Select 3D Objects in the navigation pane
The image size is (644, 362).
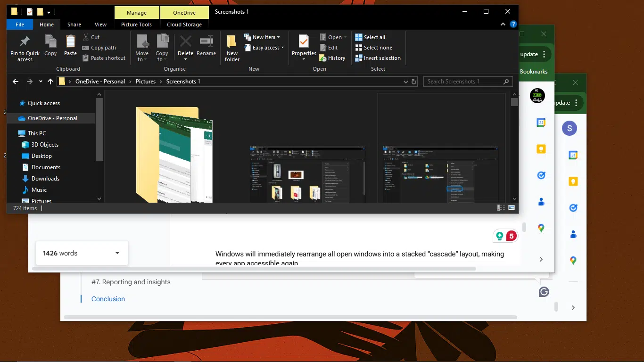point(45,145)
